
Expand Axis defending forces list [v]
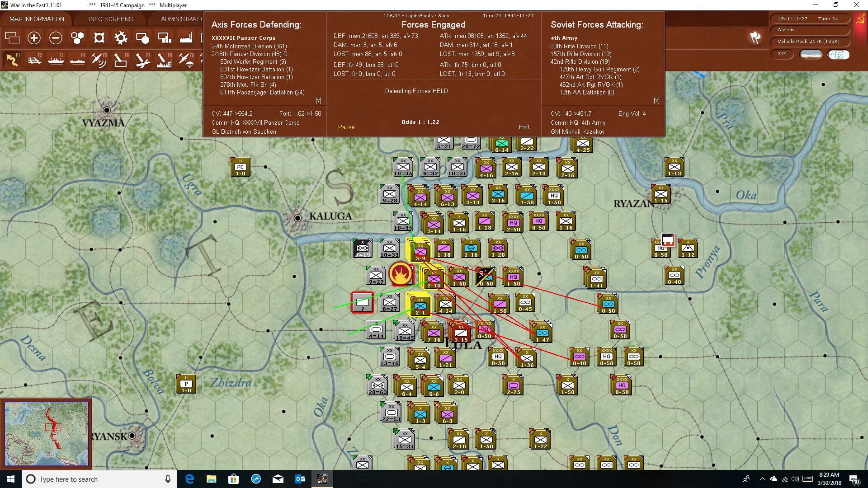pyautogui.click(x=318, y=100)
